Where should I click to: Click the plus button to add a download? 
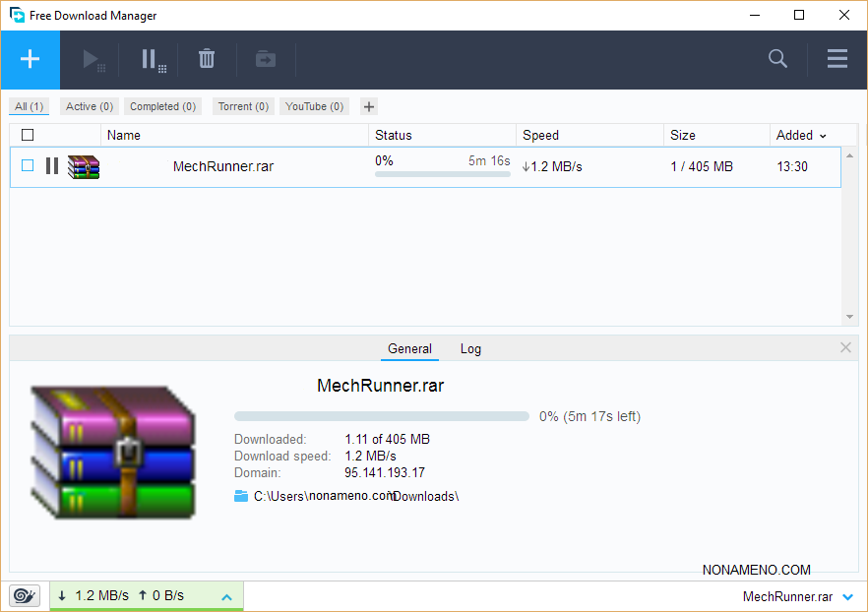tap(30, 60)
